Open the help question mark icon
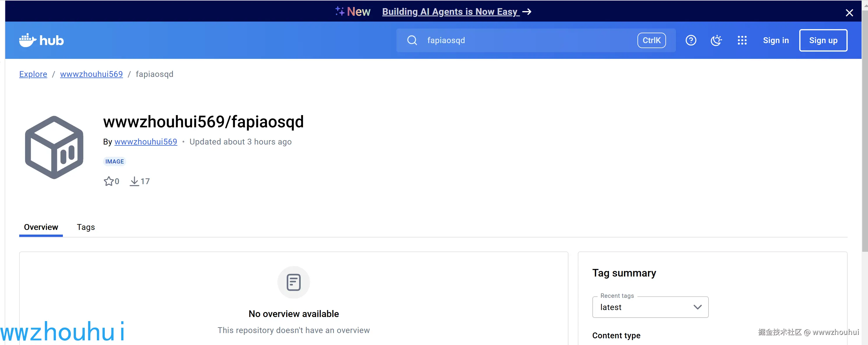The height and width of the screenshot is (345, 868). [691, 41]
